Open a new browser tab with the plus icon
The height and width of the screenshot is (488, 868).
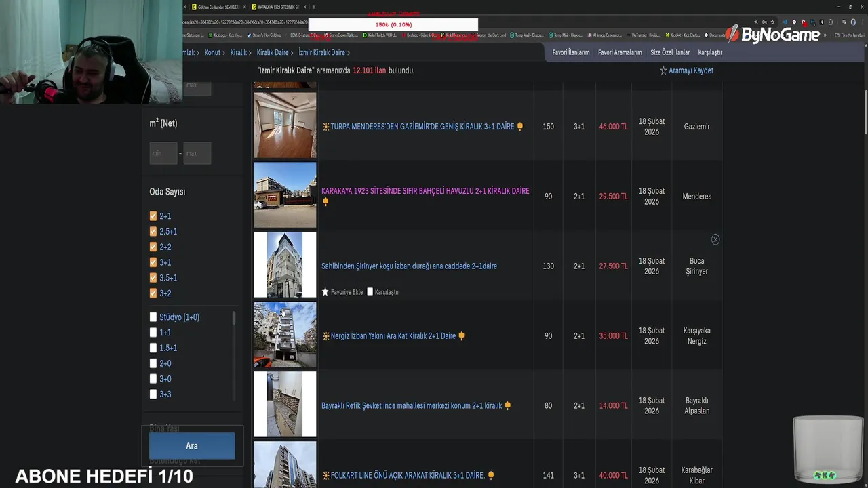(313, 7)
